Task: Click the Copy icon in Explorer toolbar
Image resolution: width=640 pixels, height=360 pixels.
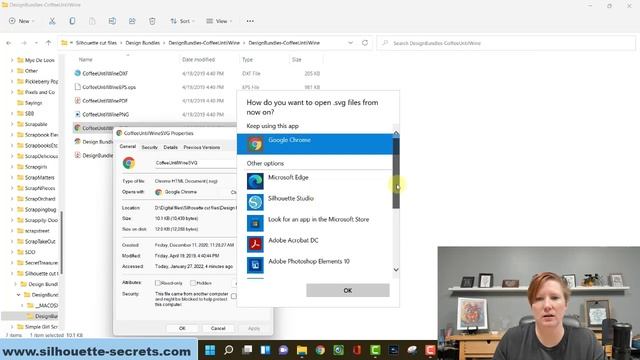Action: (72, 21)
